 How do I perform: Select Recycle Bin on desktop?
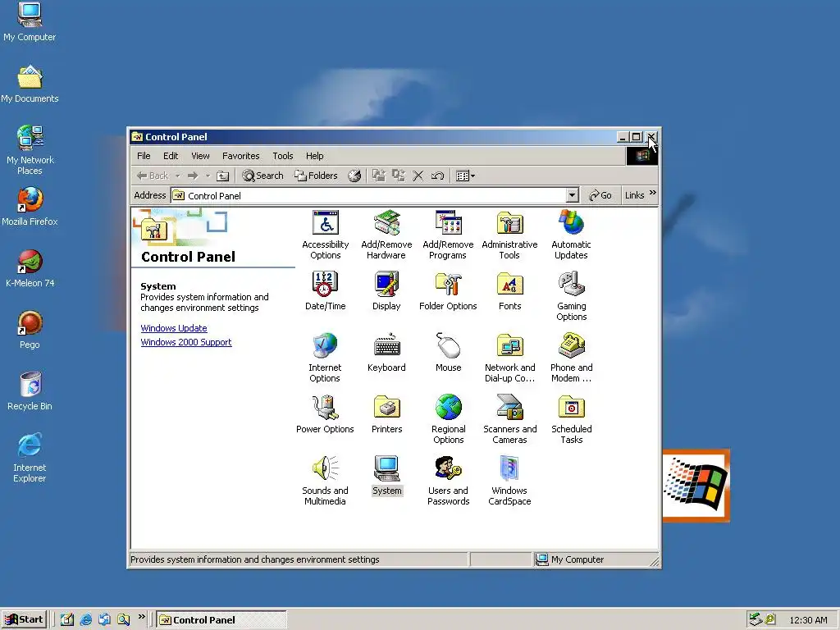coord(30,391)
